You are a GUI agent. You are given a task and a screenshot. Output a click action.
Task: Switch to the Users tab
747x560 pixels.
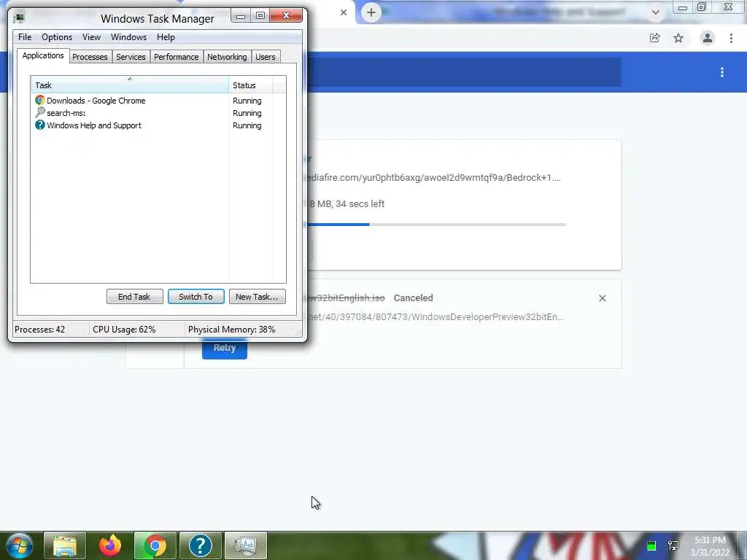[266, 57]
